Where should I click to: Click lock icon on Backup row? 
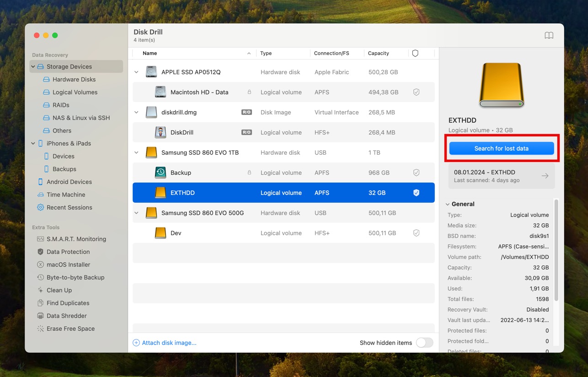pyautogui.click(x=249, y=172)
